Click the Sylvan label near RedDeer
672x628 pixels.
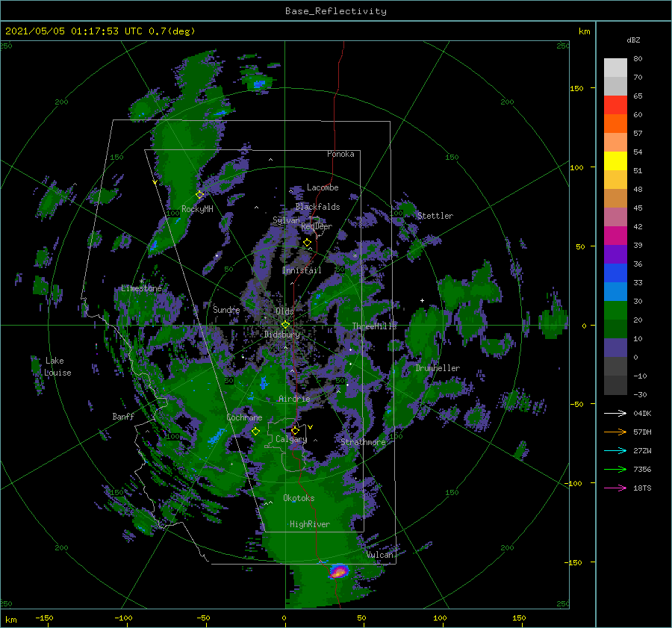286,220
